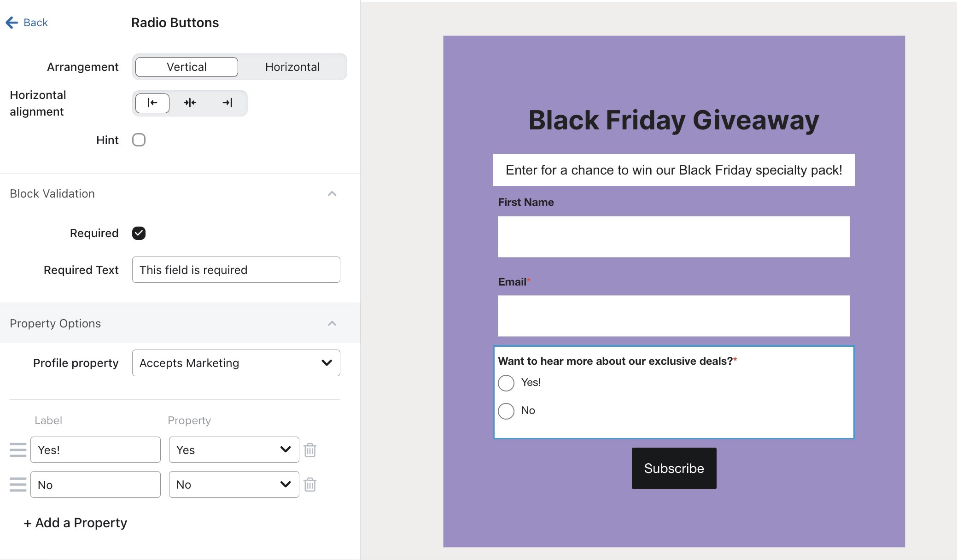
Task: Enable the Hint checkbox
Action: coord(139,140)
